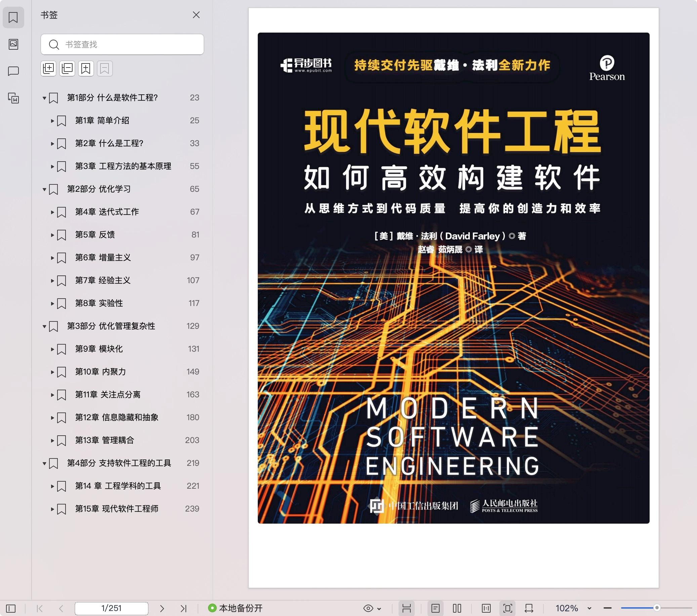Select two-page view layout
The height and width of the screenshot is (616, 697).
click(x=457, y=608)
